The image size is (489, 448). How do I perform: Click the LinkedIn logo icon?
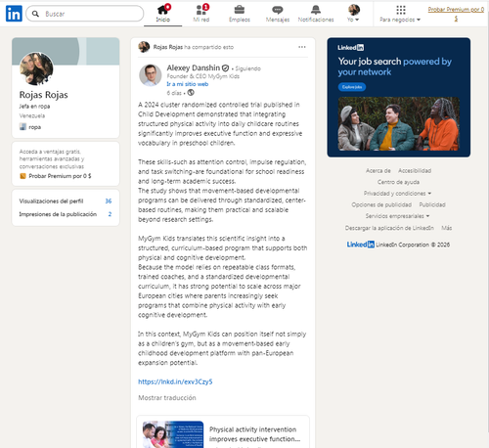[14, 14]
